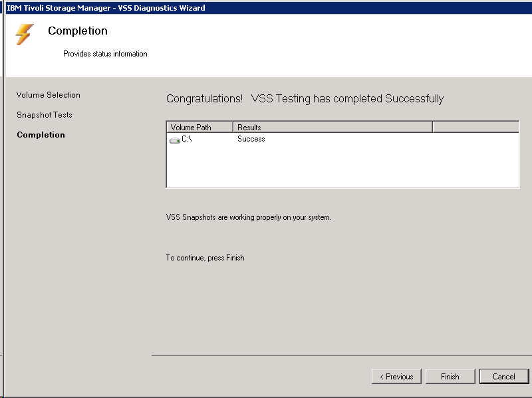Select the Volume Selection step
Image resolution: width=532 pixels, height=398 pixels.
49,95
